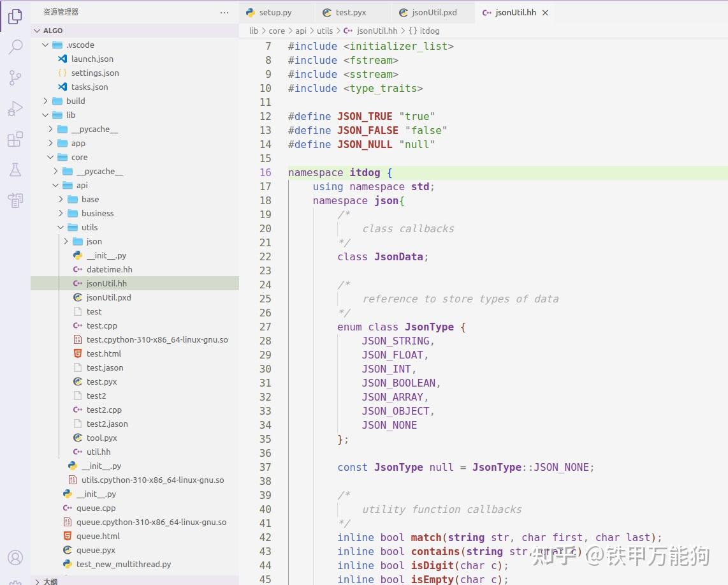The height and width of the screenshot is (585, 728).
Task: Click line number 16 in the gutter
Action: [x=265, y=172]
